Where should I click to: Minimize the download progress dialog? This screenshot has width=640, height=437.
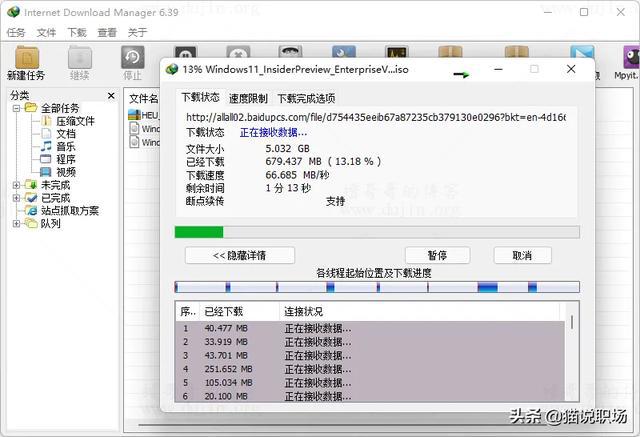pyautogui.click(x=498, y=69)
